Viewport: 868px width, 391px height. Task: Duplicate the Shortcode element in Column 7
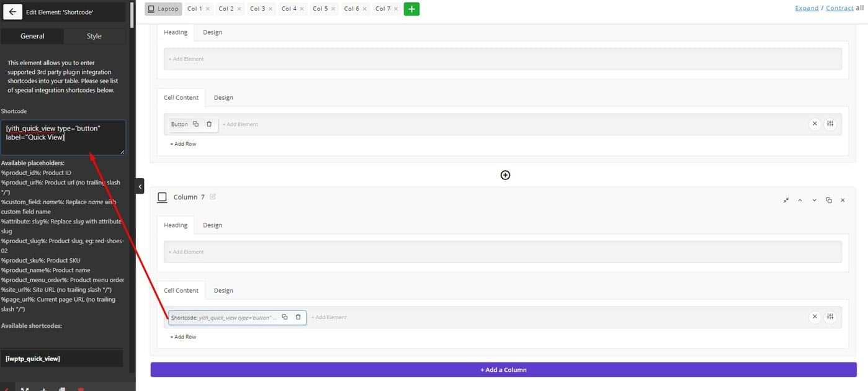285,317
